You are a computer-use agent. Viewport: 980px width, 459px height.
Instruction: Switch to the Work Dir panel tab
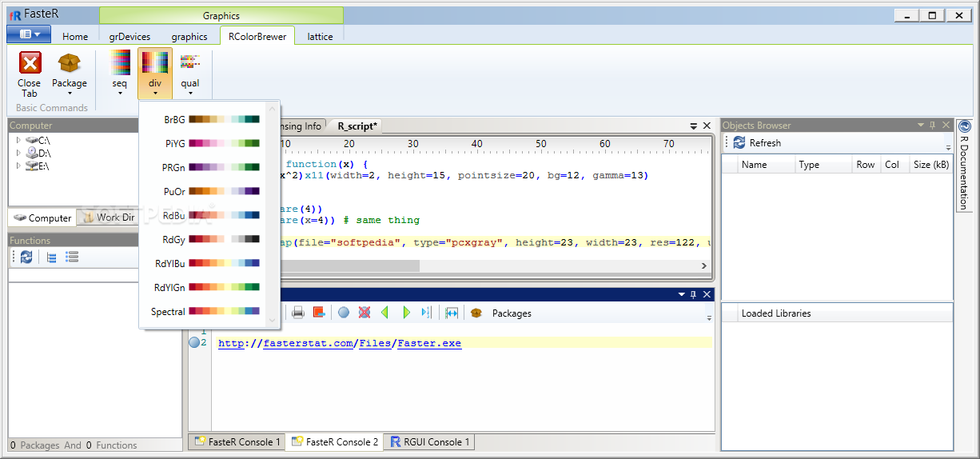[110, 218]
